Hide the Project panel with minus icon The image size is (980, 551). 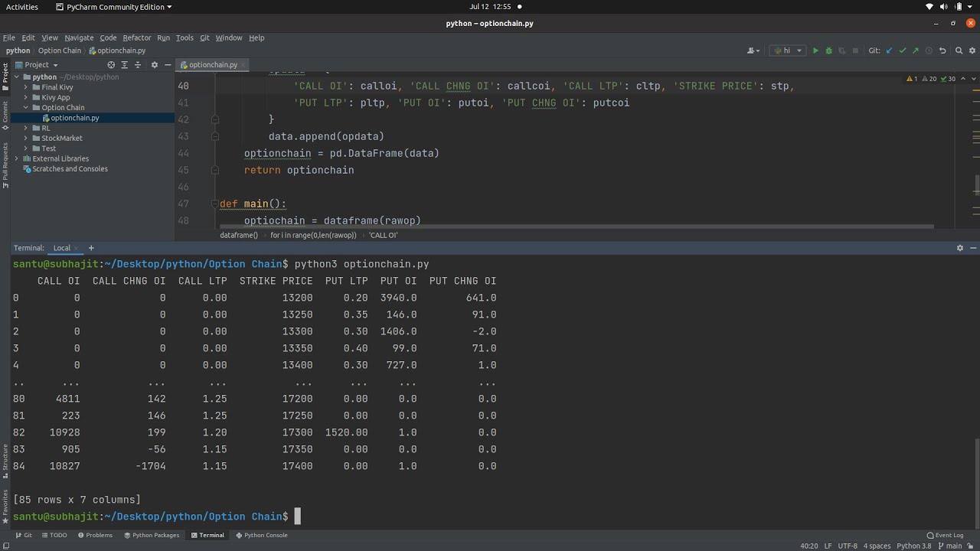click(167, 65)
